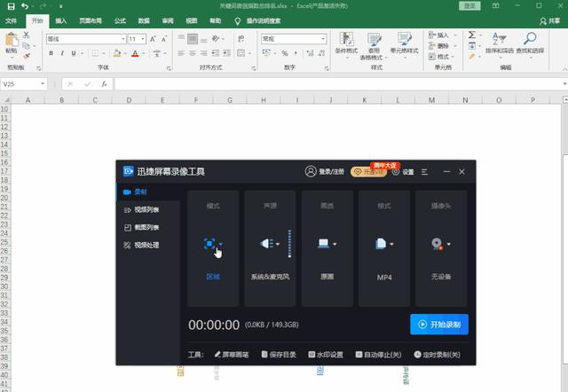The width and height of the screenshot is (568, 392).
Task: Open the screen brush tool
Action: point(232,355)
